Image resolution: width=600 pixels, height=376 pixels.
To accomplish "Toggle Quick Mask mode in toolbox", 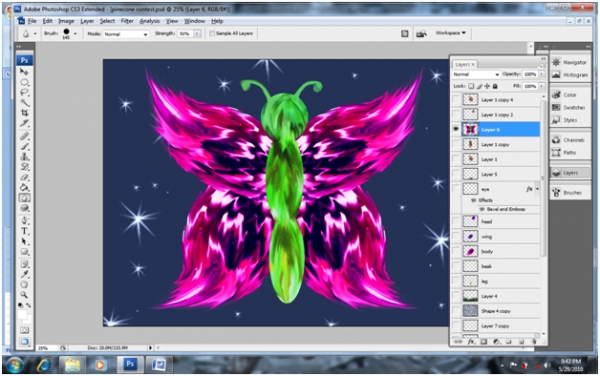I will 24,330.
